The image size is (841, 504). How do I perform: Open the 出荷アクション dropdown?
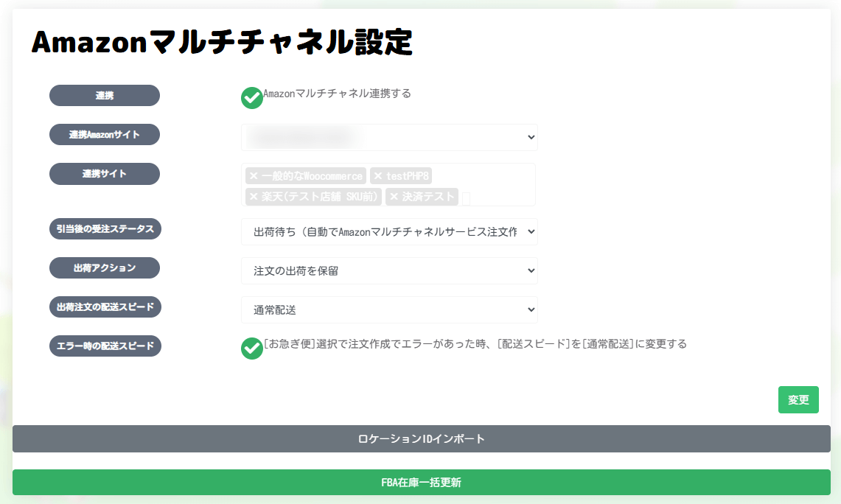pos(389,270)
